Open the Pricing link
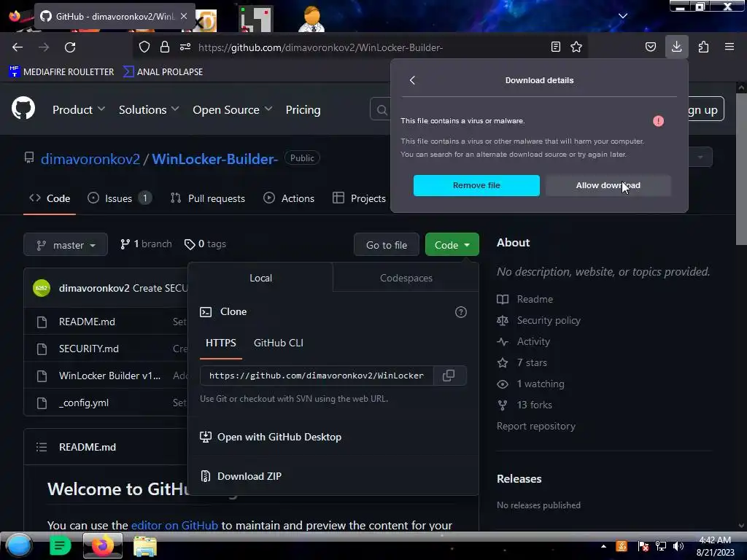Viewport: 747px width, 560px height. [x=303, y=109]
